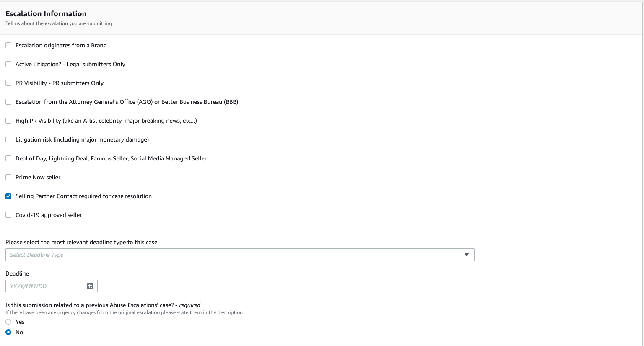Screen dimensions: 644x346
Task: Select the No radio button
Action: point(8,332)
